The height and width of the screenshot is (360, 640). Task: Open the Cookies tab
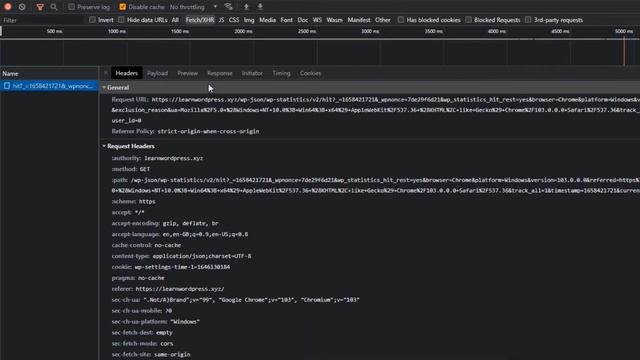(x=311, y=73)
